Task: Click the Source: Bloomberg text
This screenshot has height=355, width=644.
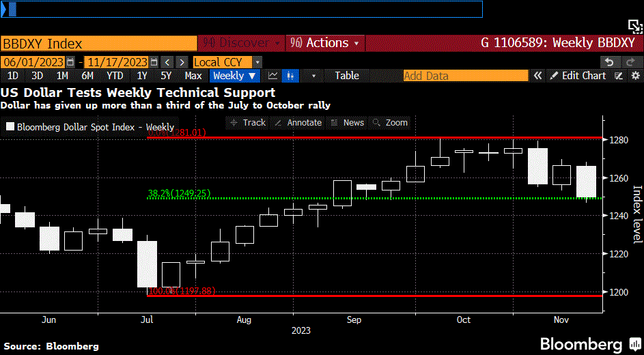Action: coord(51,346)
